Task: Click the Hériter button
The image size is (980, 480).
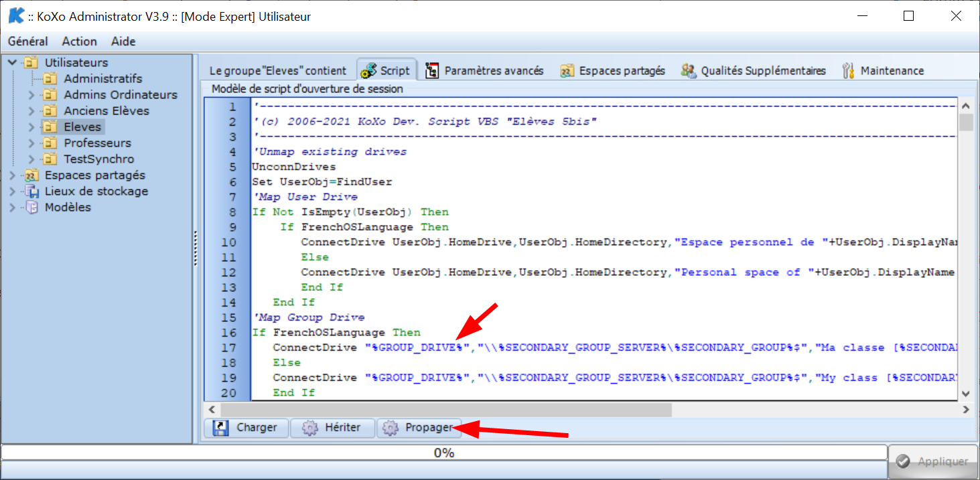Action: (333, 428)
